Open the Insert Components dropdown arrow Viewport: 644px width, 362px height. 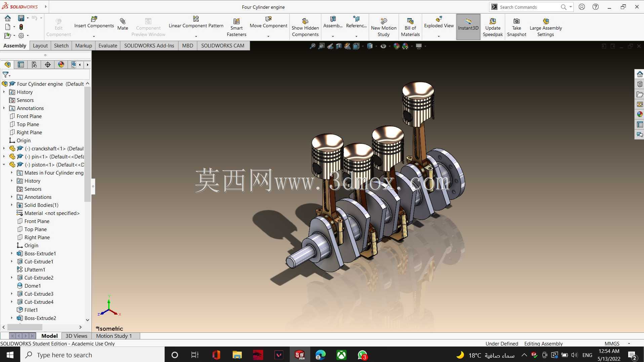[x=94, y=36]
